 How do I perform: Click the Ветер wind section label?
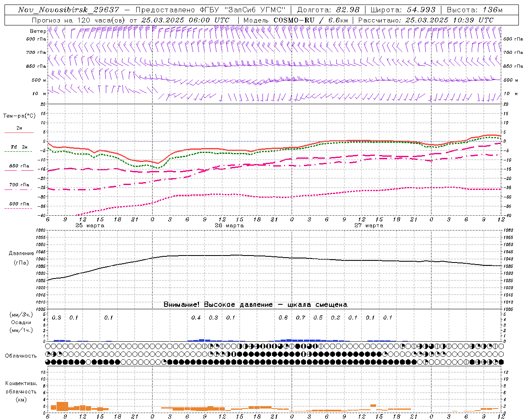coord(38,31)
